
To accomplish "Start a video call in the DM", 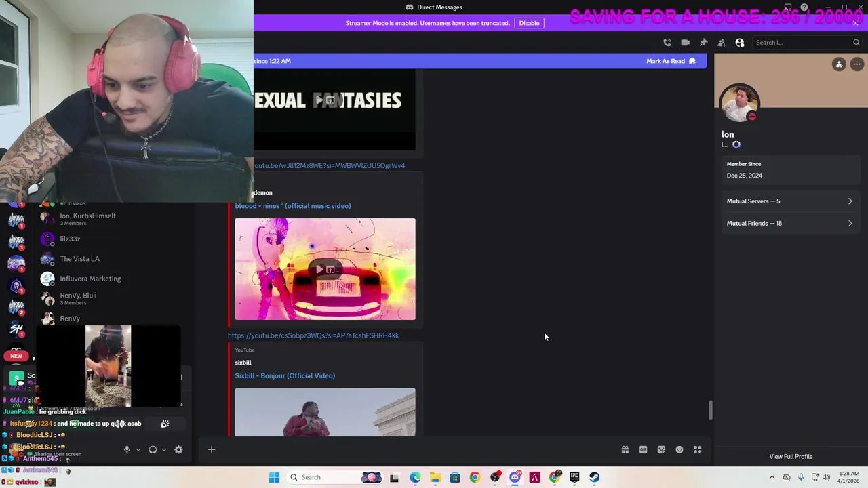I will click(x=686, y=43).
